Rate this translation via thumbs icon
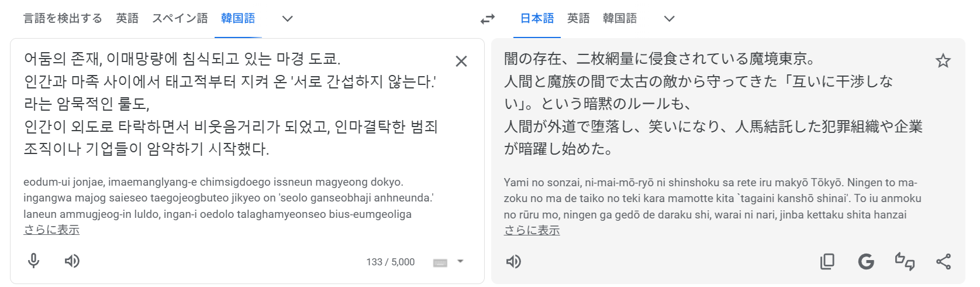Viewport: 980px width, 287px height. pyautogui.click(x=905, y=261)
